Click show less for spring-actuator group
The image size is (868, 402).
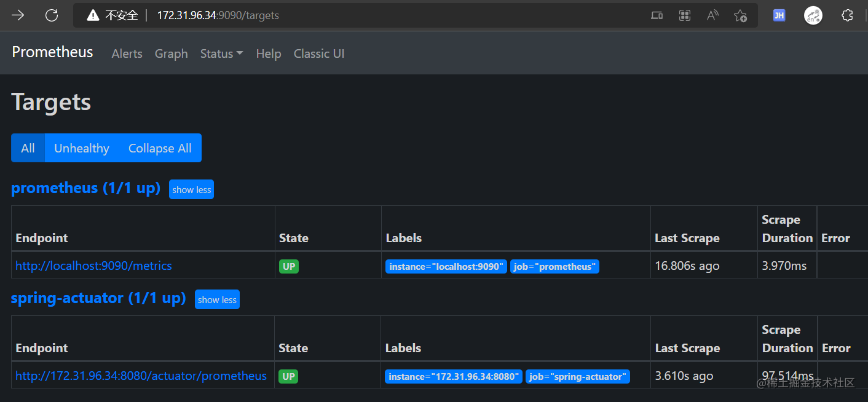pos(217,299)
